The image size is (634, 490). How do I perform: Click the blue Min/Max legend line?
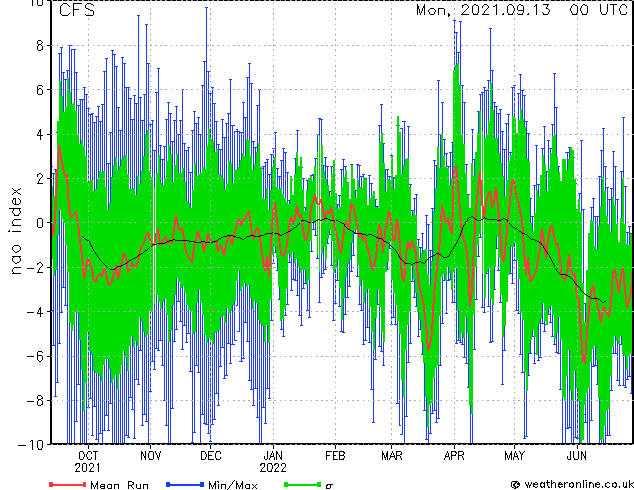click(185, 484)
